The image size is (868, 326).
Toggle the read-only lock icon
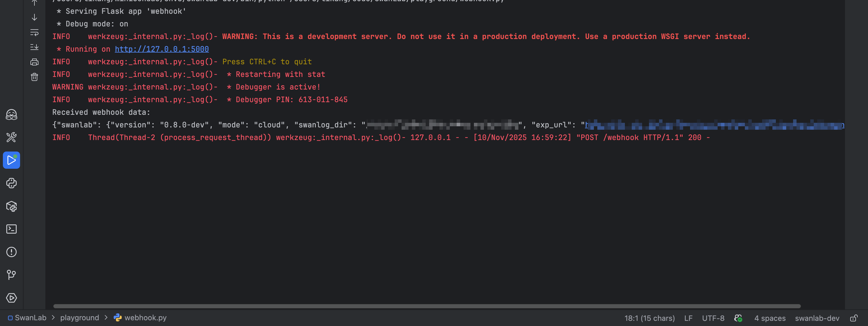[x=854, y=318]
